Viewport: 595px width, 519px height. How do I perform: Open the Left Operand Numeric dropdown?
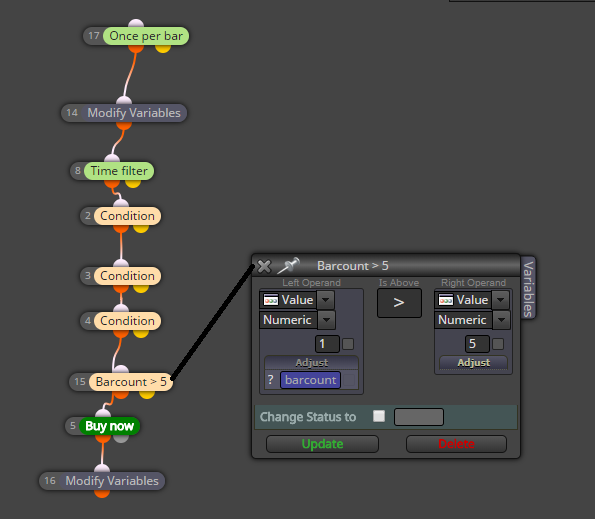point(326,320)
